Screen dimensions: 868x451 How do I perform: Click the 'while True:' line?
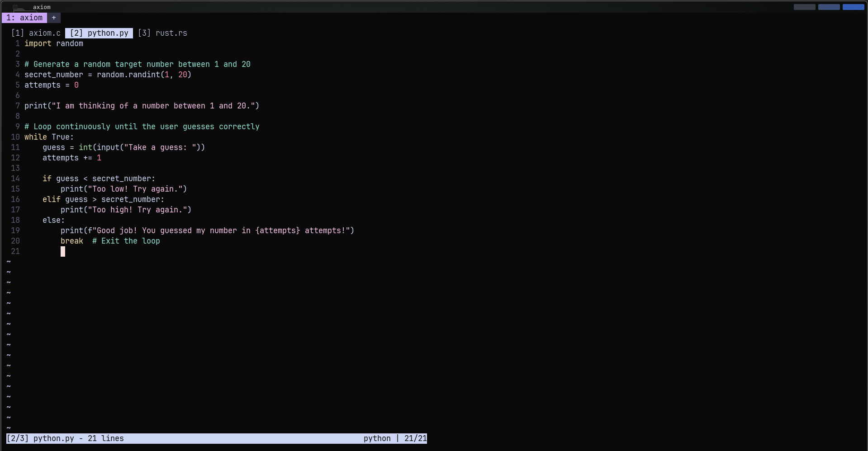coord(49,137)
